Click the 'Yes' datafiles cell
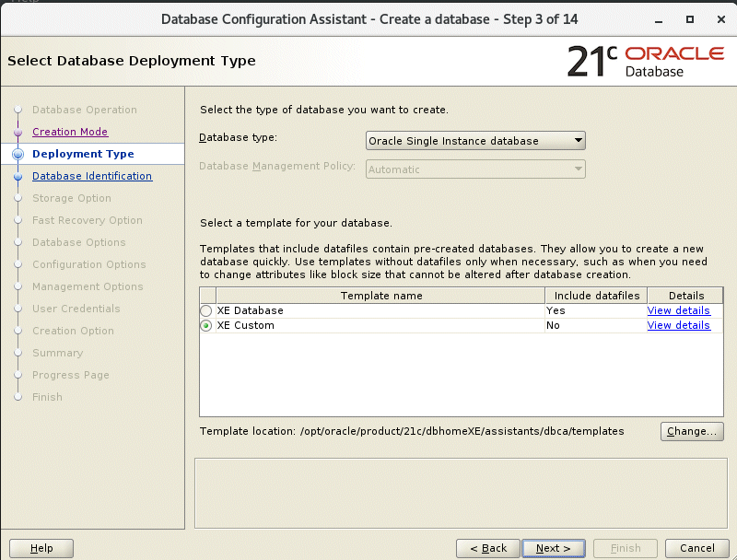The height and width of the screenshot is (560, 737). 596,310
